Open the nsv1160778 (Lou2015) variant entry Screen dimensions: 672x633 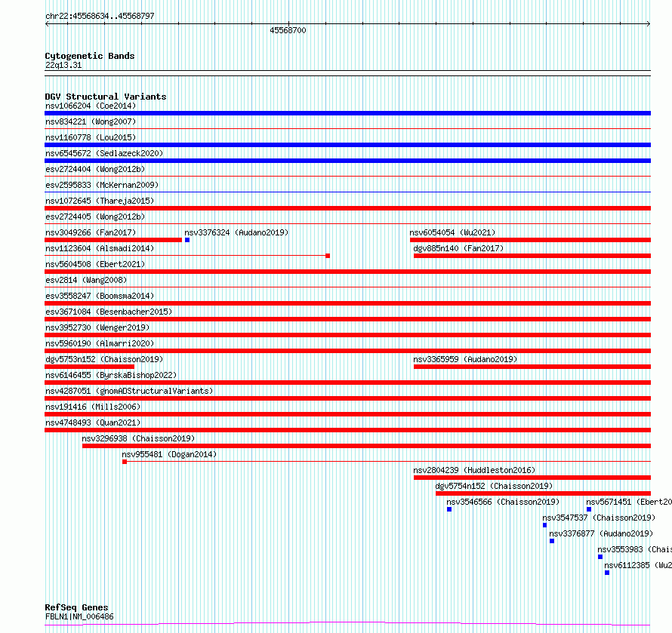(x=91, y=137)
